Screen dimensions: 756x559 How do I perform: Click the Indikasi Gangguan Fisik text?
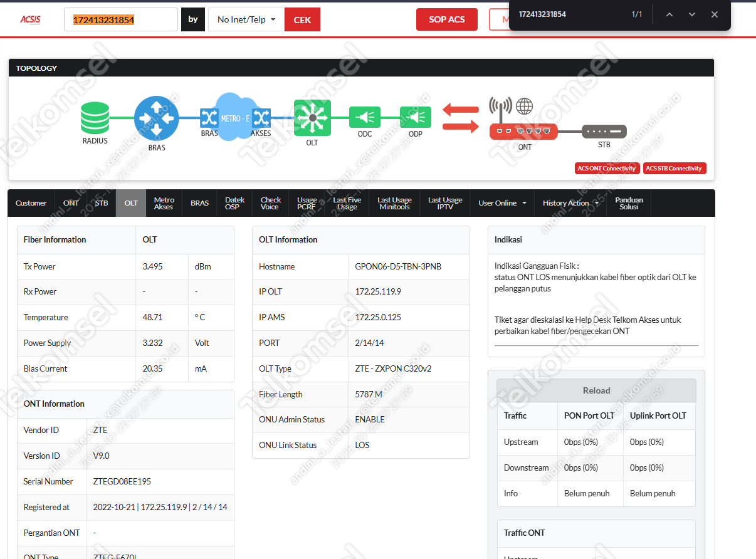tap(537, 266)
